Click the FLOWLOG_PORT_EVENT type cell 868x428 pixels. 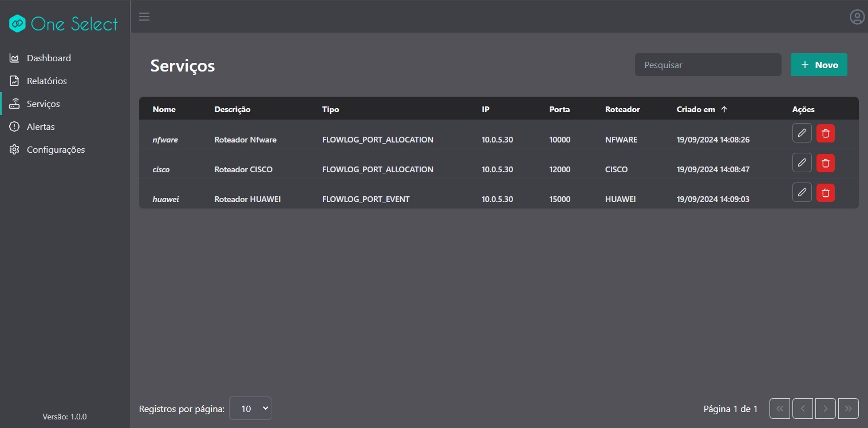click(x=366, y=199)
